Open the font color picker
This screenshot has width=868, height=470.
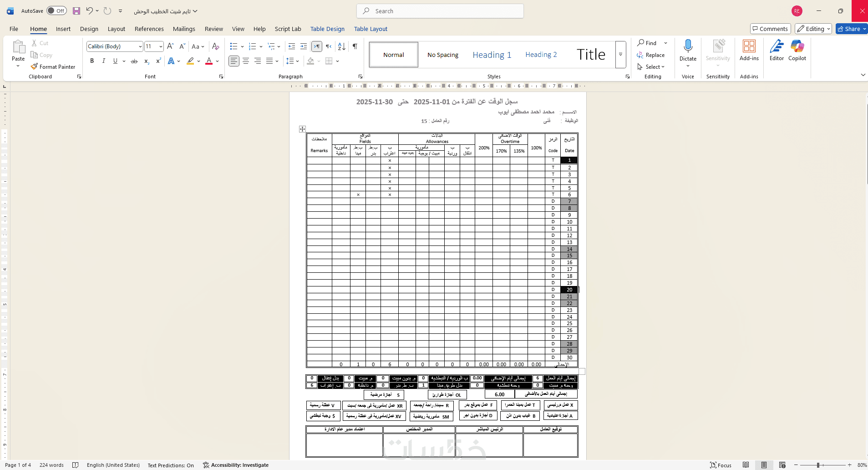click(218, 61)
